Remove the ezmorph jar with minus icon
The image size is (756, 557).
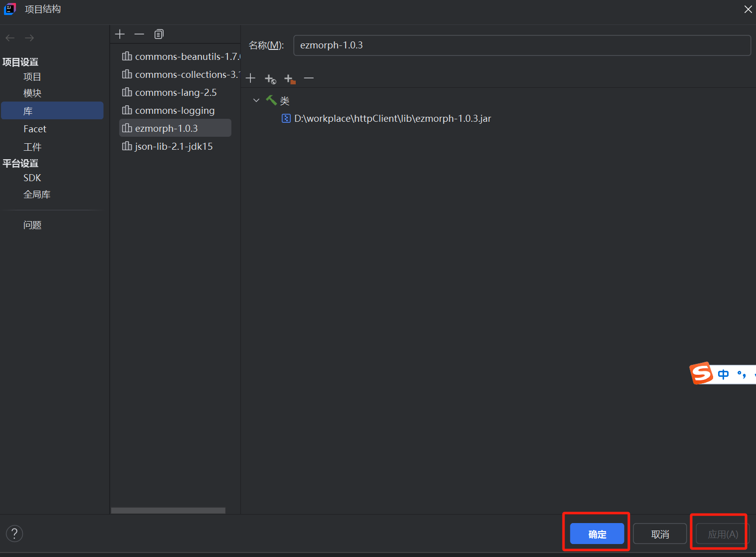point(309,78)
